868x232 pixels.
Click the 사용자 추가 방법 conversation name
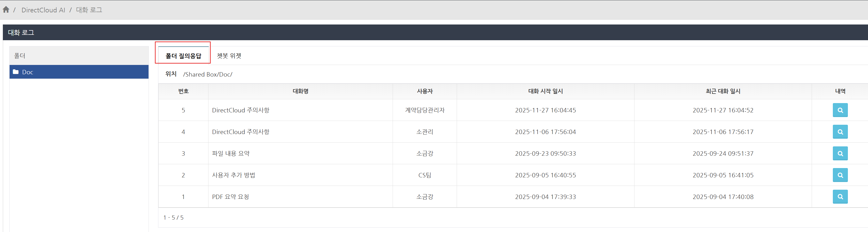[x=234, y=175]
